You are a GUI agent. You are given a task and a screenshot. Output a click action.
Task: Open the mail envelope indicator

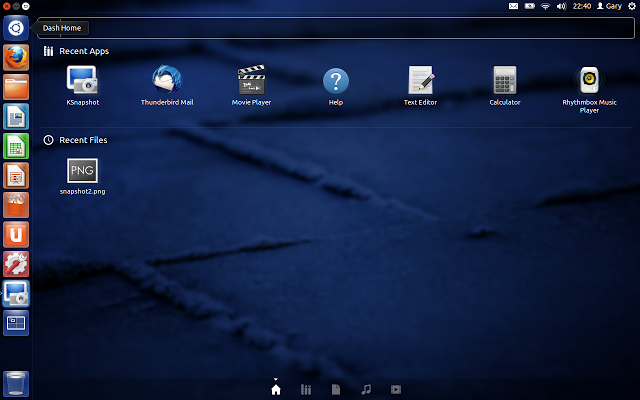513,6
